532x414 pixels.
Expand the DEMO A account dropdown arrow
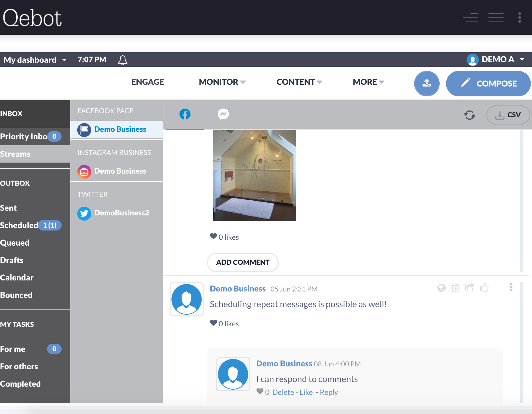point(522,59)
